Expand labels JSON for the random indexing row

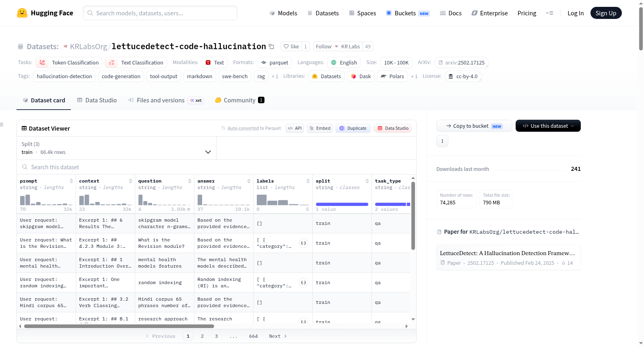pos(303,283)
